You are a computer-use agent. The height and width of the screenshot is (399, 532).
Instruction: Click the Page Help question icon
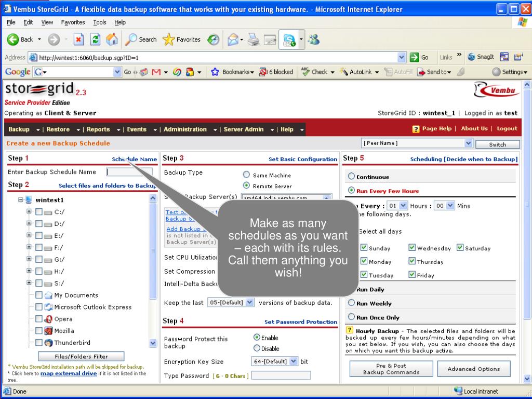pos(416,129)
